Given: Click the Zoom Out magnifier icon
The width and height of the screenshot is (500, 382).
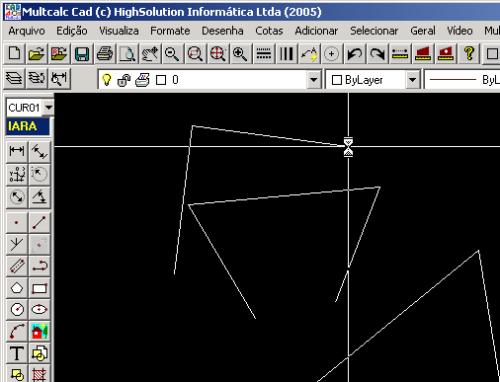Looking at the screenshot, I should (x=172, y=54).
